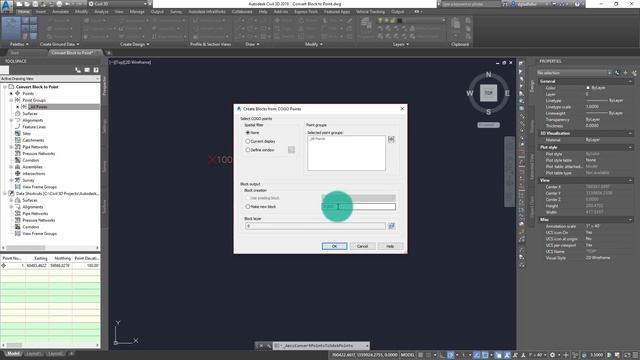
Task: Open the Active Drawing View dropdown
Action: pyautogui.click(x=50, y=78)
